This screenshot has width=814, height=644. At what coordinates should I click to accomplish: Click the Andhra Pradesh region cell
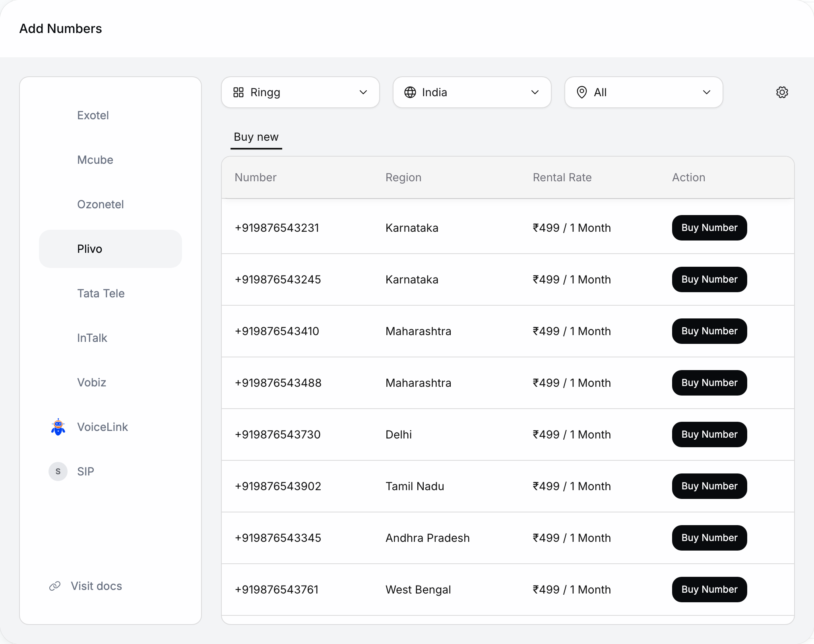point(428,538)
